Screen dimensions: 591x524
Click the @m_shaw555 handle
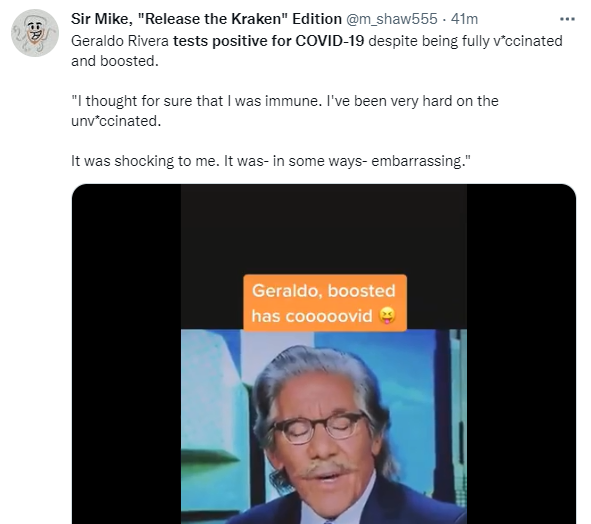pos(392,19)
